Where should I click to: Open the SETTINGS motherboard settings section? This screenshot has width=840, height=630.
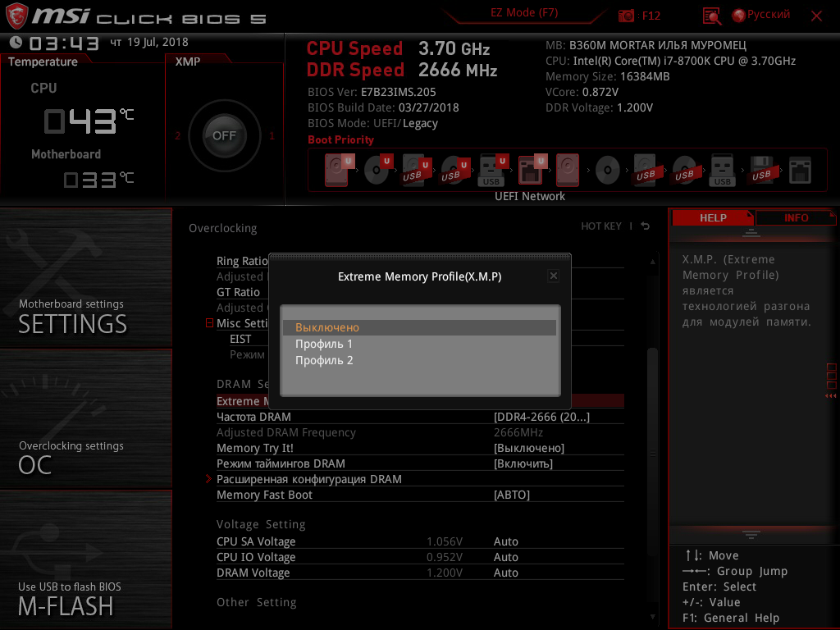tap(85, 277)
